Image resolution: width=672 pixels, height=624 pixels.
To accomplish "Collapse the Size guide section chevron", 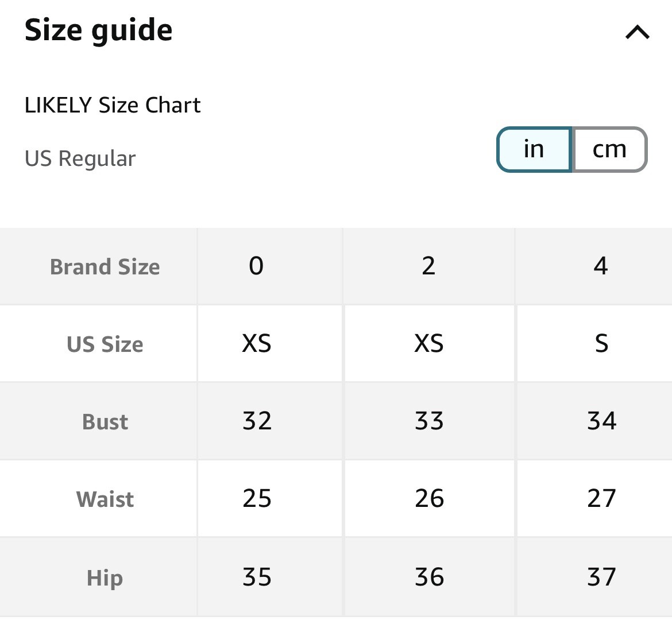I will click(638, 32).
